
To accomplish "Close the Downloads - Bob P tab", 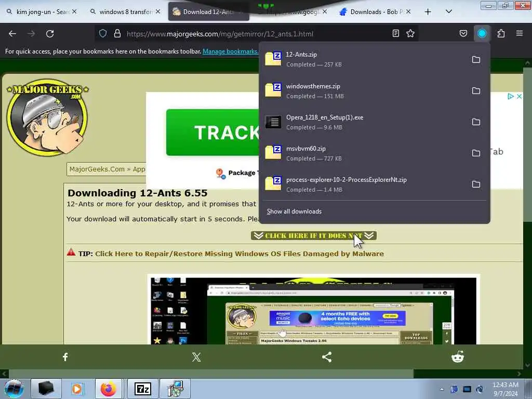I will (408, 11).
